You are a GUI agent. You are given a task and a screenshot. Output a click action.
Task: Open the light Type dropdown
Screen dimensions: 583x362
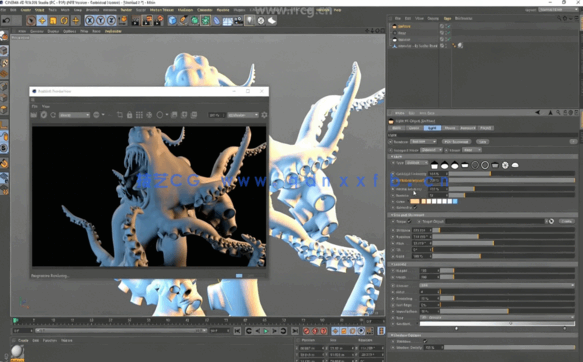click(416, 163)
